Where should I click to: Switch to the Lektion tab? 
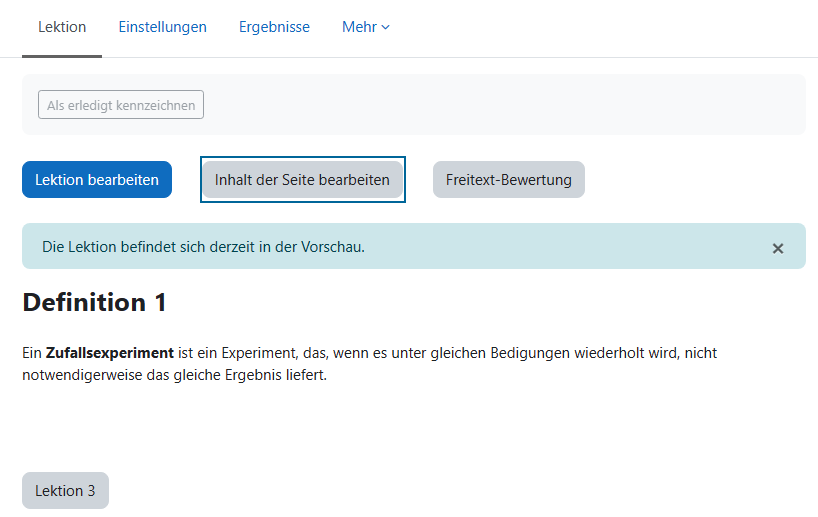click(x=62, y=27)
